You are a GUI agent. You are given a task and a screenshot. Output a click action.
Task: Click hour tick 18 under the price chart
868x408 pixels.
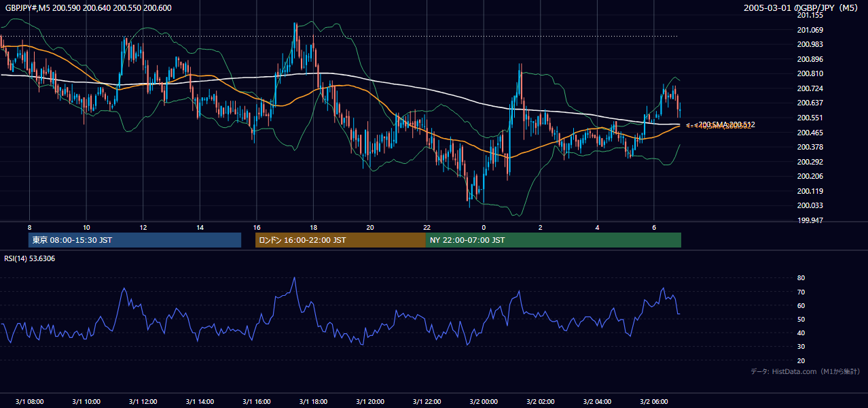click(313, 227)
